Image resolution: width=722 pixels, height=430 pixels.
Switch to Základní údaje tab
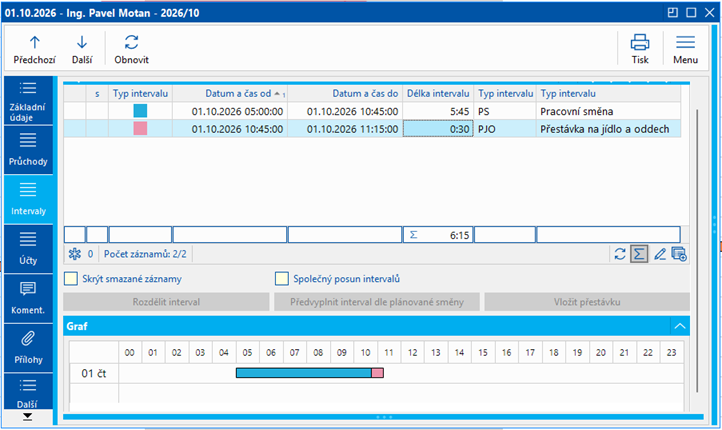point(28,101)
